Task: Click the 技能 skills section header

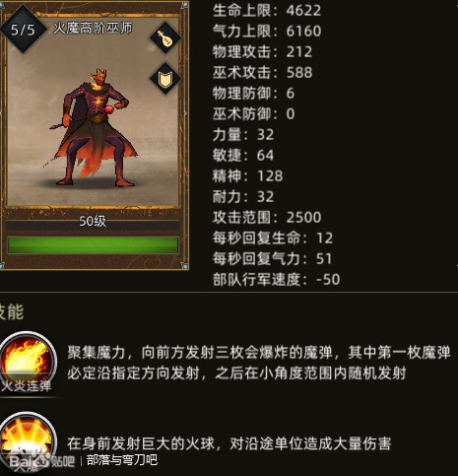Action: [12, 311]
